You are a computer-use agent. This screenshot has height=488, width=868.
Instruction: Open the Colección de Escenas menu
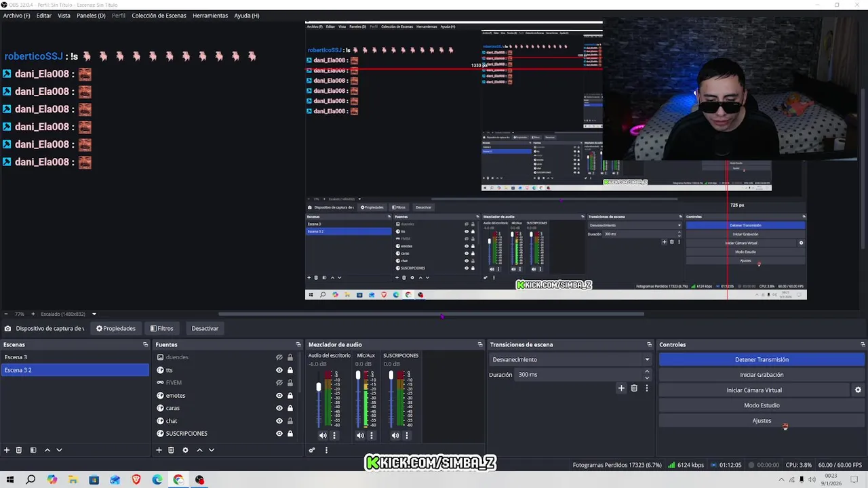(159, 16)
